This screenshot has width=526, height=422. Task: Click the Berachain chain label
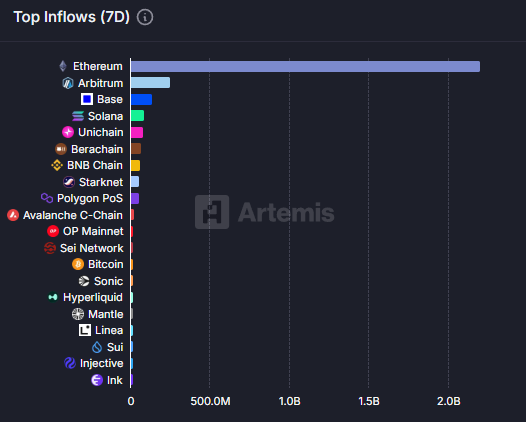(97, 149)
